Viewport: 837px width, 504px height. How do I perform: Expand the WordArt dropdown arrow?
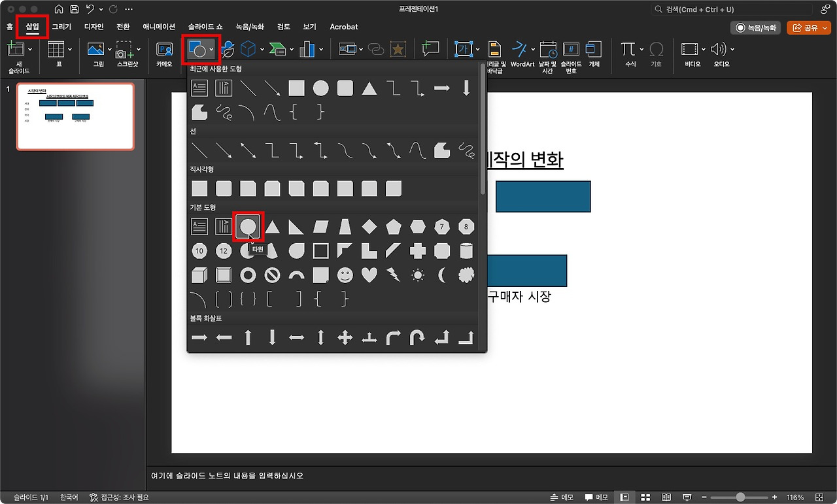(533, 50)
